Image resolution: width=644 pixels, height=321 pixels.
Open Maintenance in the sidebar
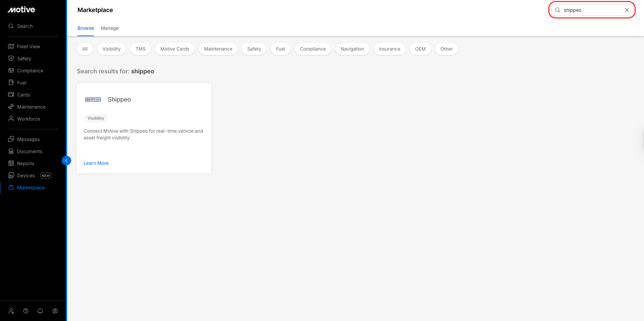pyautogui.click(x=27, y=107)
